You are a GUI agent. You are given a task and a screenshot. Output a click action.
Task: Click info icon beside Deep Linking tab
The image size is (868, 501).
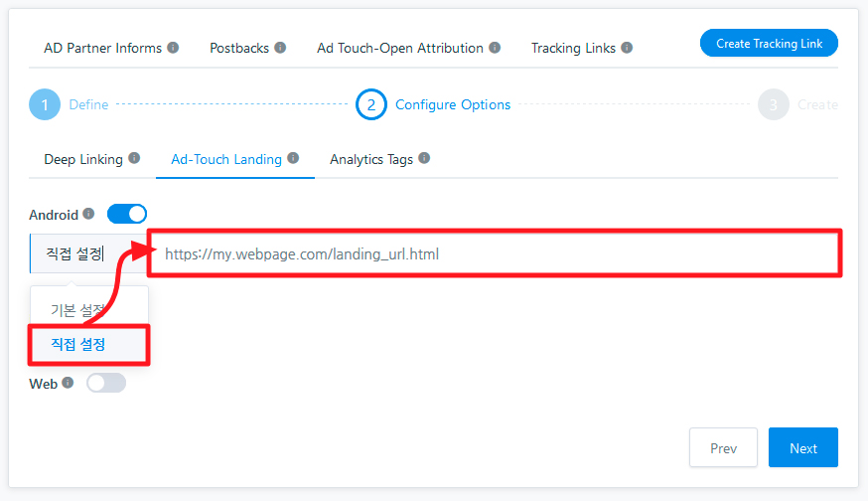(x=134, y=158)
